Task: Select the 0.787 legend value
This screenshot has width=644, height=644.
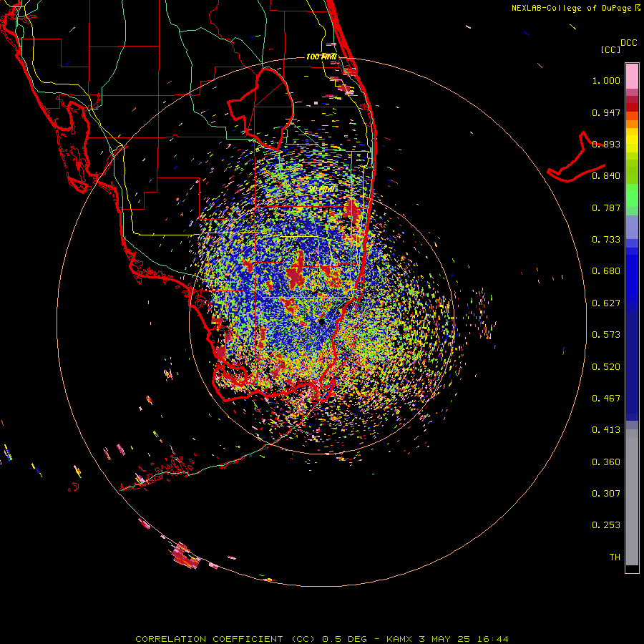Action: (606, 208)
